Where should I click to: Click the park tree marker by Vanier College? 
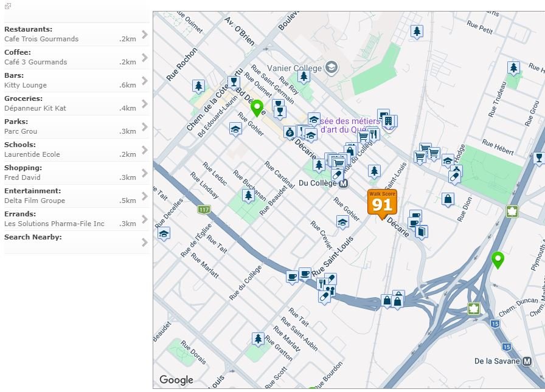[304, 77]
